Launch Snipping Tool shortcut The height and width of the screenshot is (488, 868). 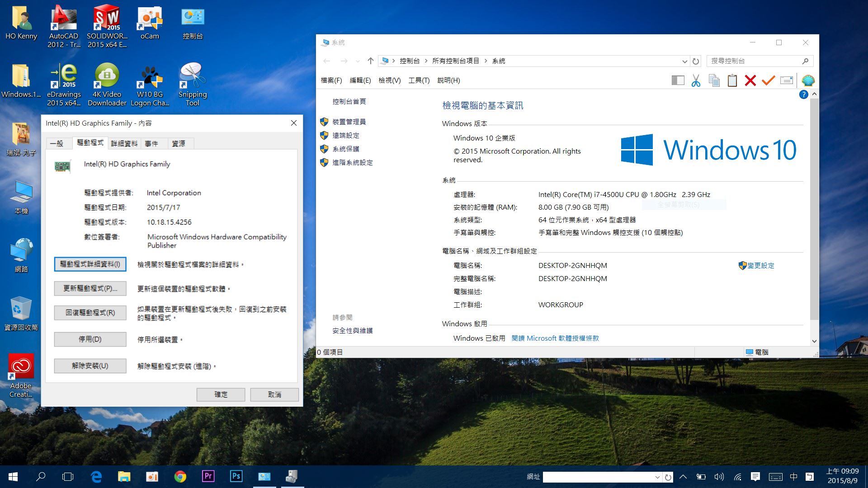[x=193, y=84]
